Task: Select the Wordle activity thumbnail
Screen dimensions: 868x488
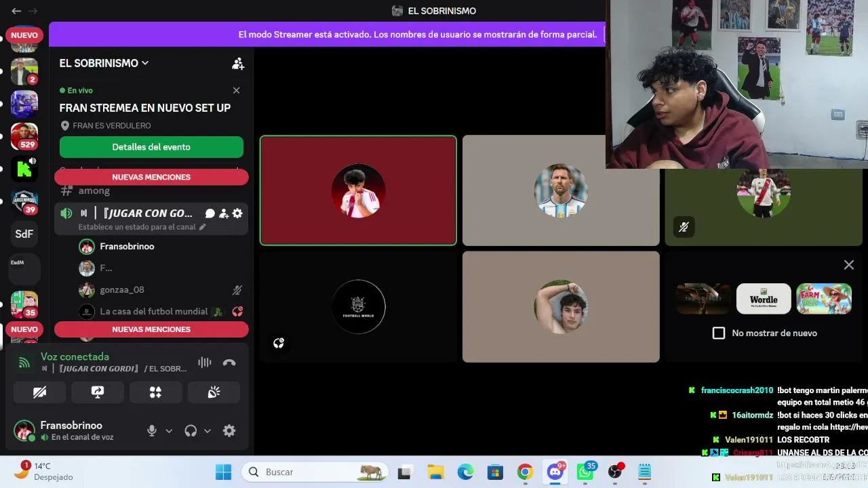Action: click(764, 299)
